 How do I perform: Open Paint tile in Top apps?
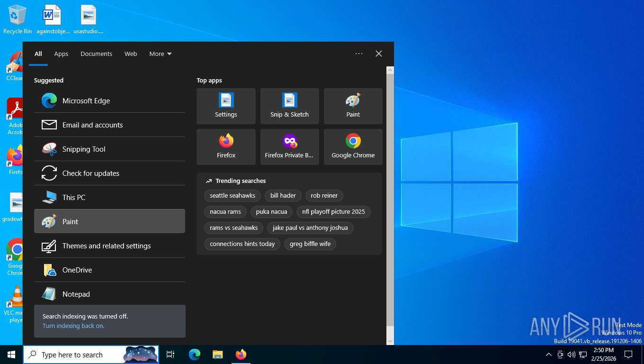[353, 106]
